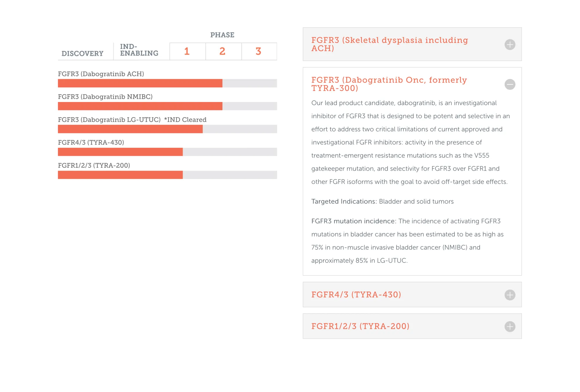This screenshot has height=392, width=580.
Task: Click the IND-ENABLING stage header
Action: [x=139, y=50]
